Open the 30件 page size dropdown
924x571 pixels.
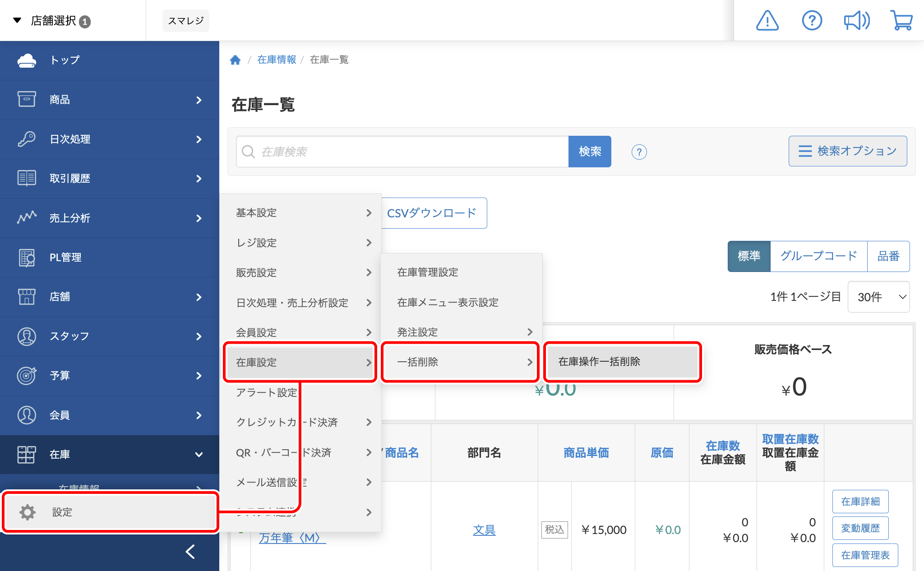[x=878, y=297]
